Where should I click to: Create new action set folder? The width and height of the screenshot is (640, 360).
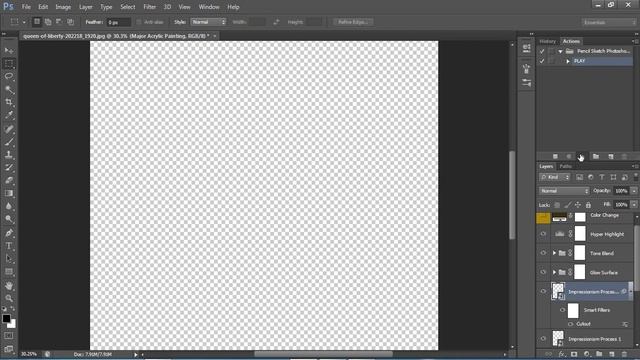[596, 157]
